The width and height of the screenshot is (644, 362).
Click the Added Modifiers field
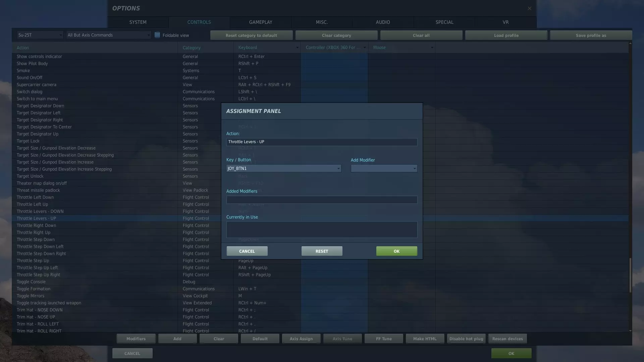(x=322, y=200)
